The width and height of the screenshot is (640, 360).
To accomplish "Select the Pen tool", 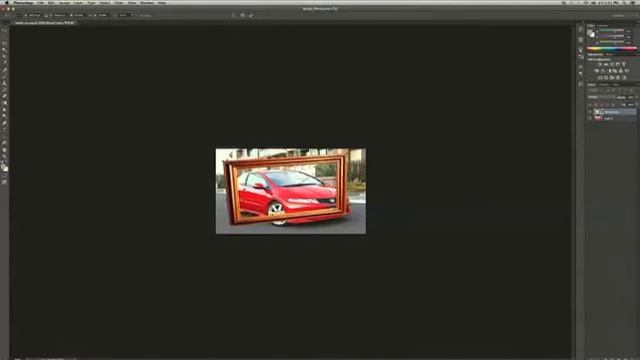I will tap(4, 123).
